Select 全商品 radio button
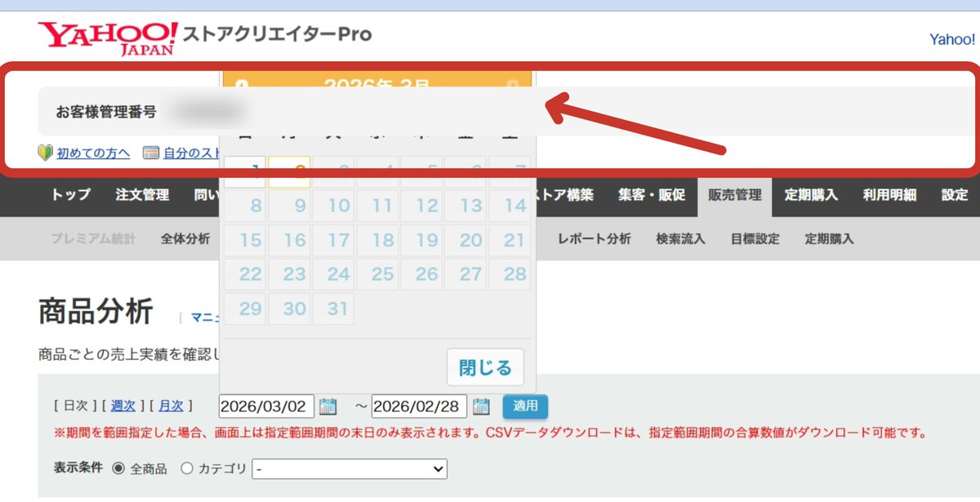The height and width of the screenshot is (502, 980). (x=118, y=469)
